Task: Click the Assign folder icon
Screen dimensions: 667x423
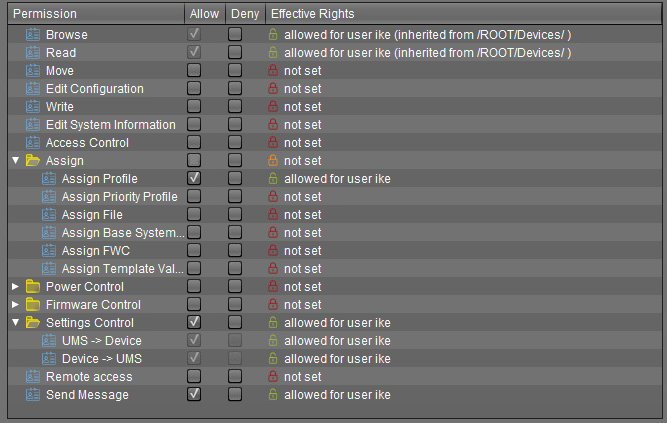Action: coord(32,161)
